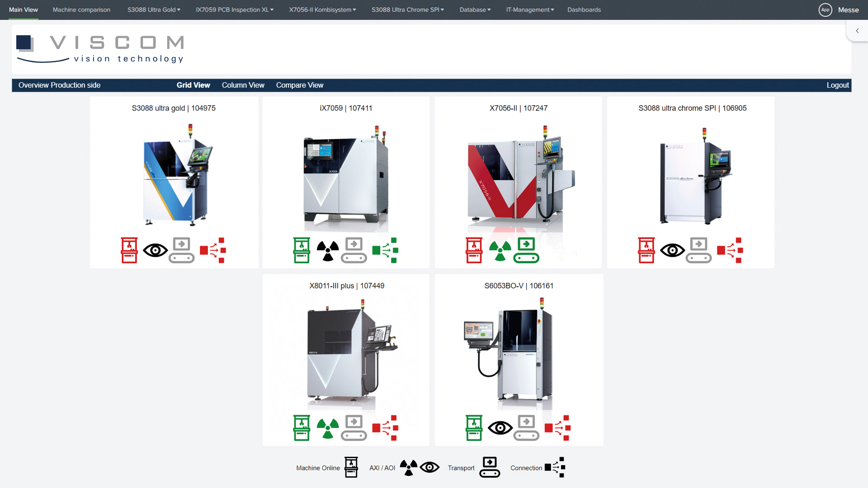Click red connection icon on S6053BO-V card
This screenshot has width=868, height=488.
tap(557, 427)
